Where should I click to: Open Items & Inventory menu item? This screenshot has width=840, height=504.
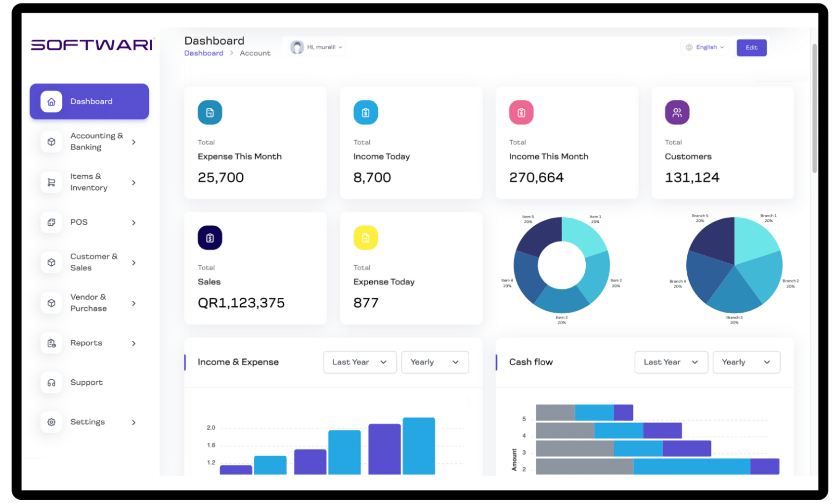coord(89,183)
